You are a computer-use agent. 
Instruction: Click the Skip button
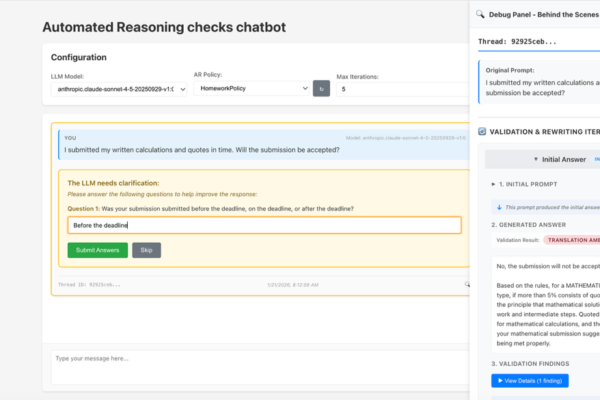click(x=147, y=250)
